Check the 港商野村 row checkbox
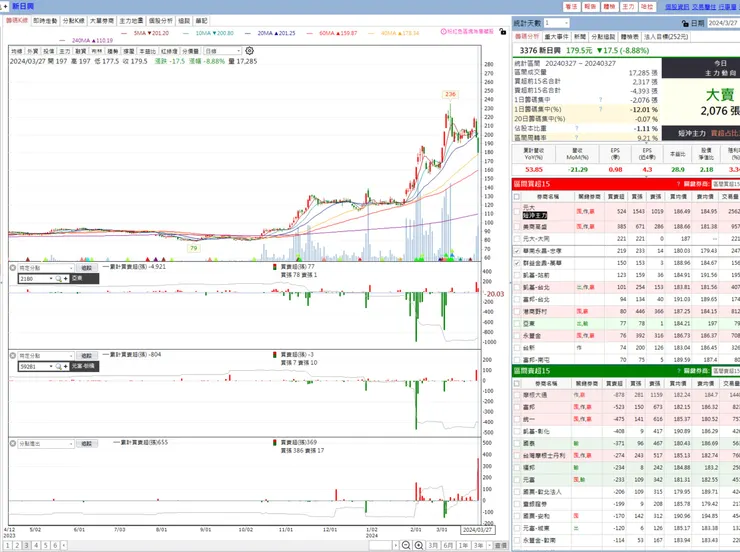740x552 pixels. click(517, 311)
